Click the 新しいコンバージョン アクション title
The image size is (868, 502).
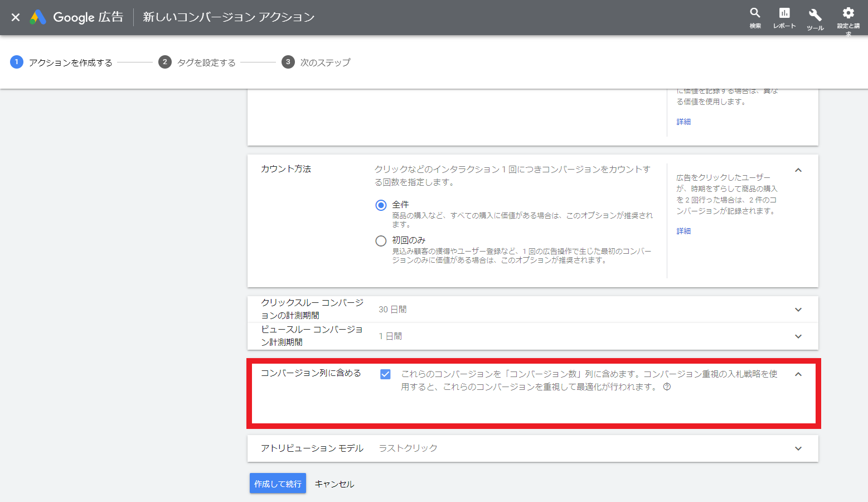pyautogui.click(x=229, y=17)
